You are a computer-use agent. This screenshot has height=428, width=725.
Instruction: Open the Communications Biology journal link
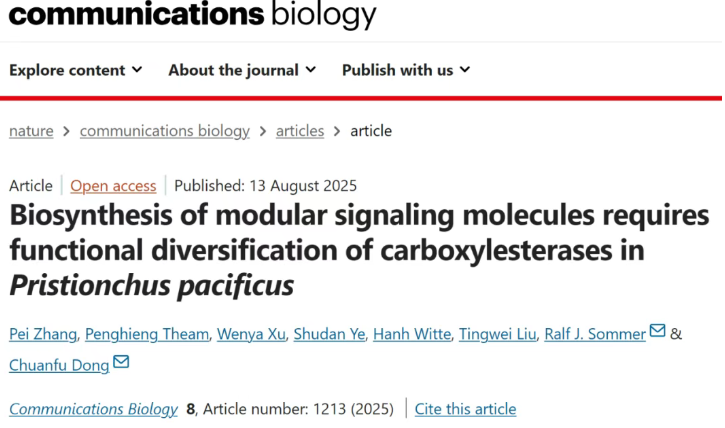pos(94,409)
